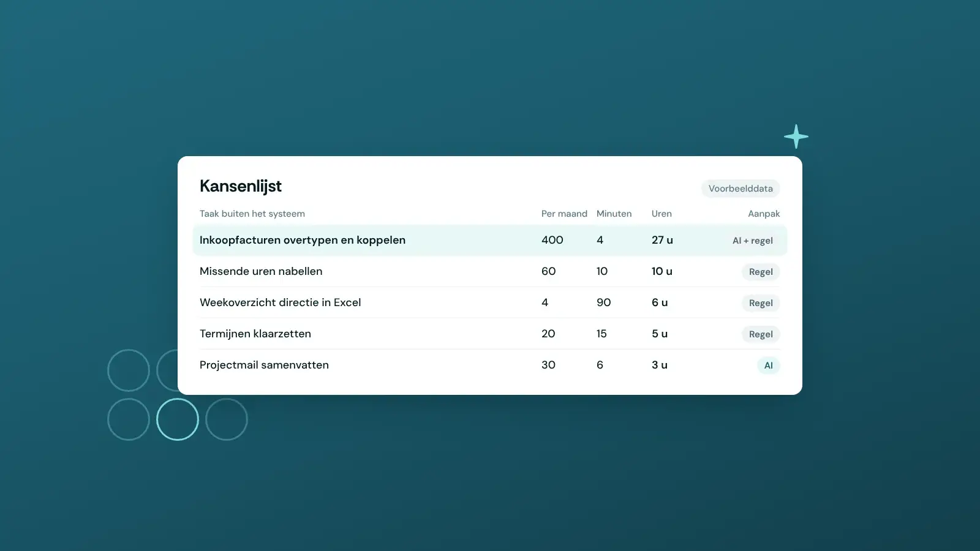This screenshot has height=551, width=980.
Task: Click the Regel tag for Weekoverzicht directie
Action: (x=761, y=303)
